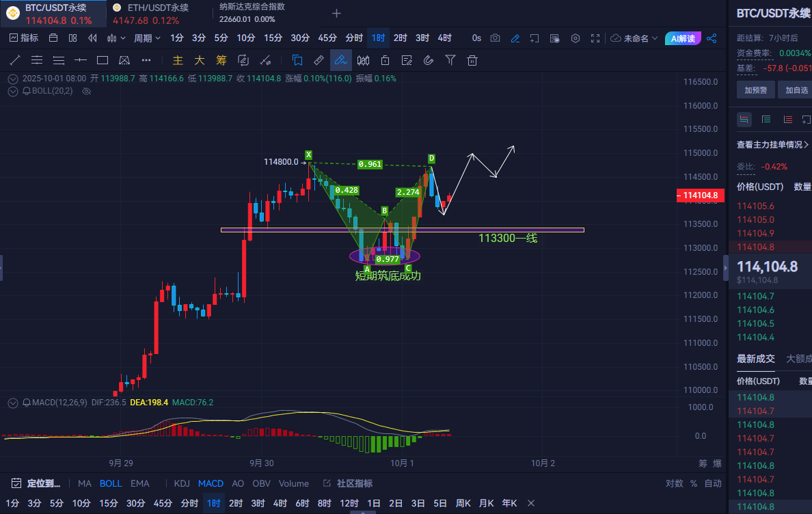Viewport: 812px width, 514px height.
Task: Select the 4时 timeframe in top toolbar
Action: click(x=444, y=38)
